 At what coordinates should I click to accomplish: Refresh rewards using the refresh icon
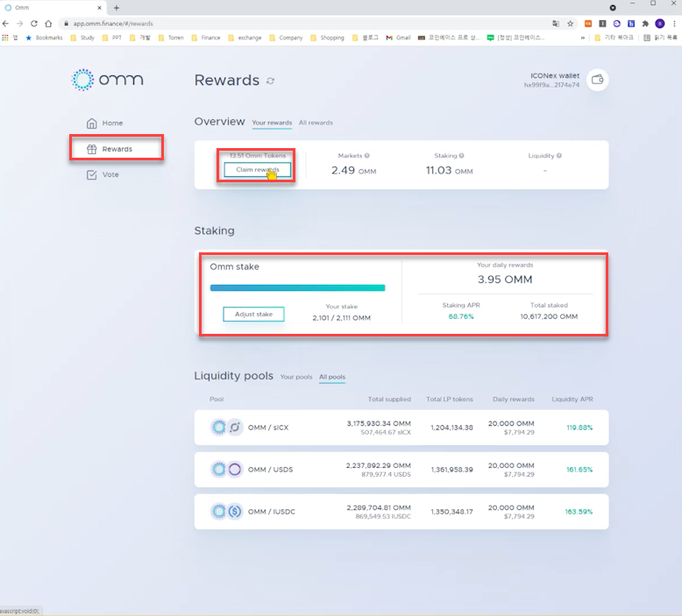pos(271,81)
